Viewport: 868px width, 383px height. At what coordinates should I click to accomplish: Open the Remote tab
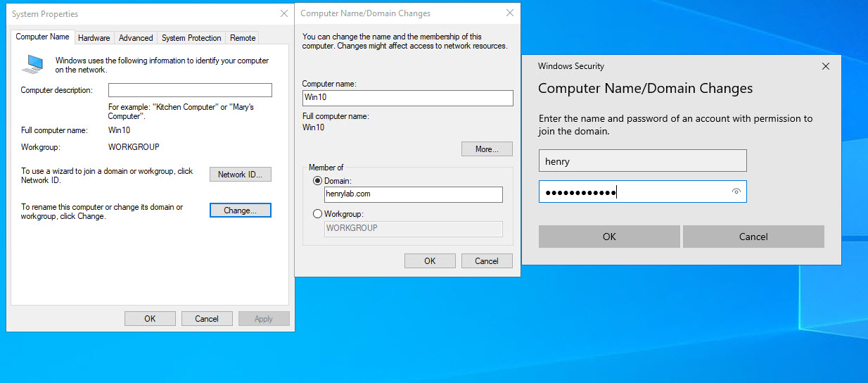(x=243, y=38)
